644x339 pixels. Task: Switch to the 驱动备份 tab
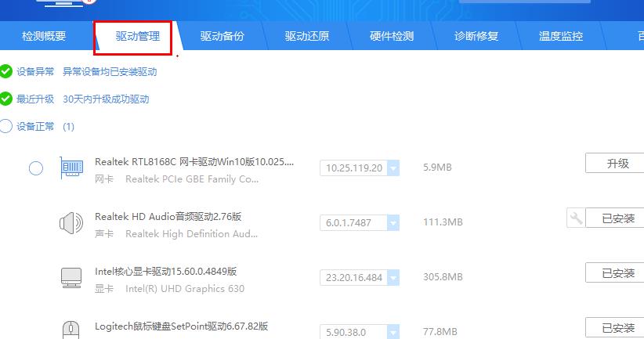tap(222, 36)
